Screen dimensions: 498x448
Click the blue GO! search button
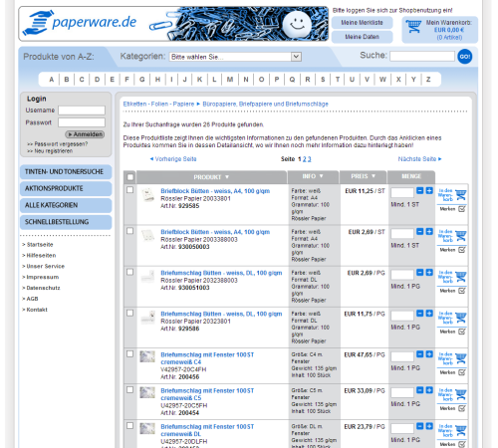click(465, 57)
